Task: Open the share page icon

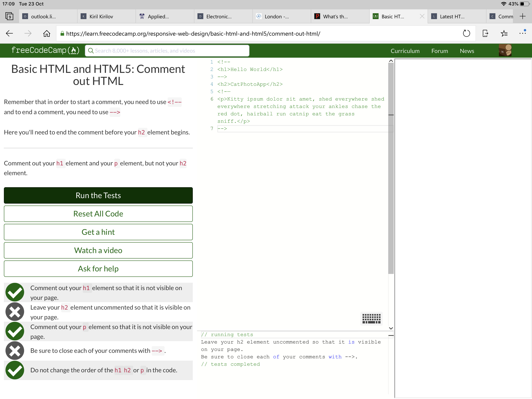Action: pyautogui.click(x=485, y=34)
